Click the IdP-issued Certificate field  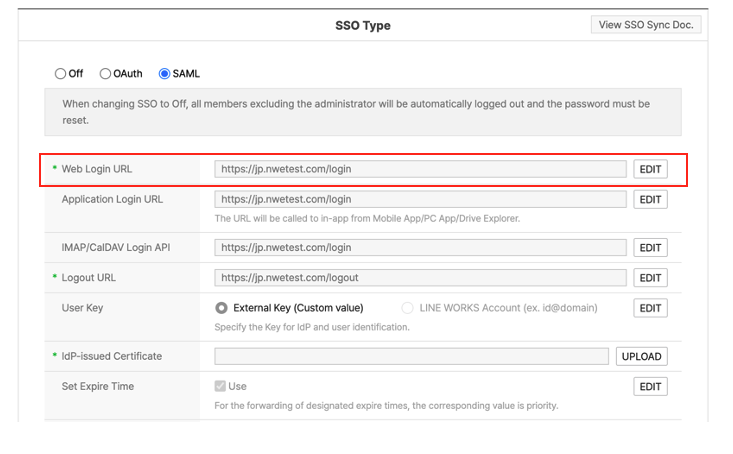click(x=411, y=356)
